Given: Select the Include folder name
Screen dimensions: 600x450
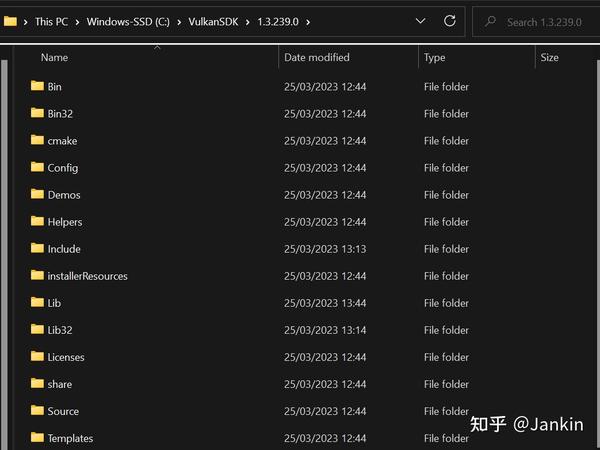Looking at the screenshot, I should tap(64, 249).
